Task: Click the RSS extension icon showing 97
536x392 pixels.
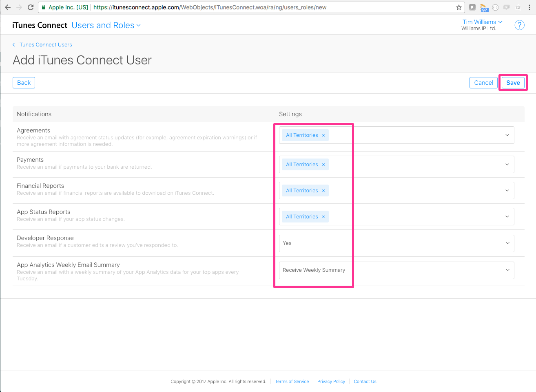Action: coord(484,8)
